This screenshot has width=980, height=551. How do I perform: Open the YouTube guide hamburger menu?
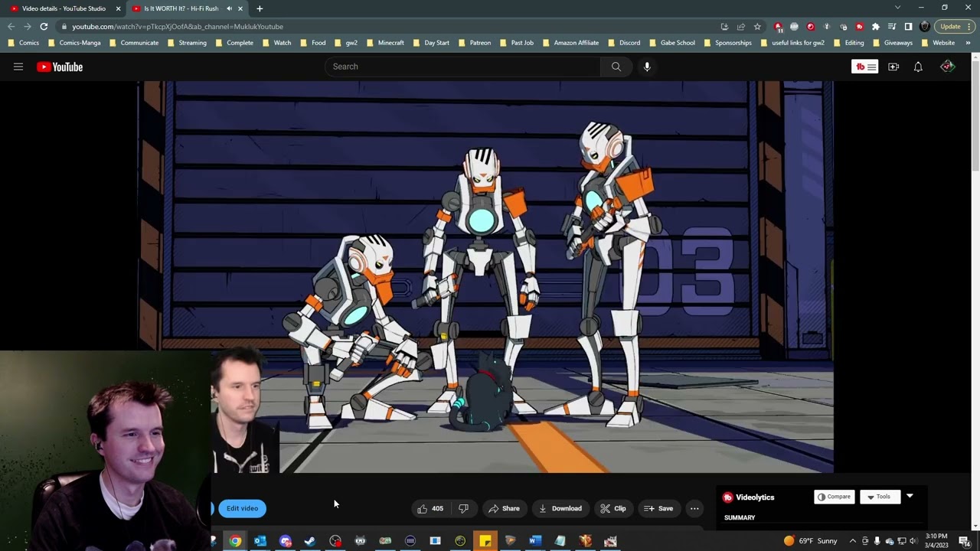coord(18,67)
